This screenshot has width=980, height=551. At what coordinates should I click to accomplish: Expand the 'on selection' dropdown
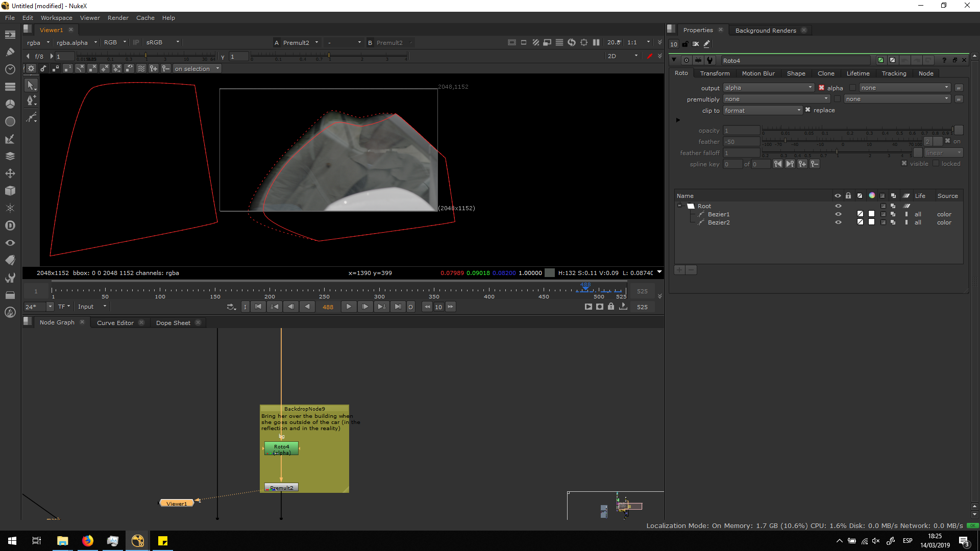coord(197,69)
